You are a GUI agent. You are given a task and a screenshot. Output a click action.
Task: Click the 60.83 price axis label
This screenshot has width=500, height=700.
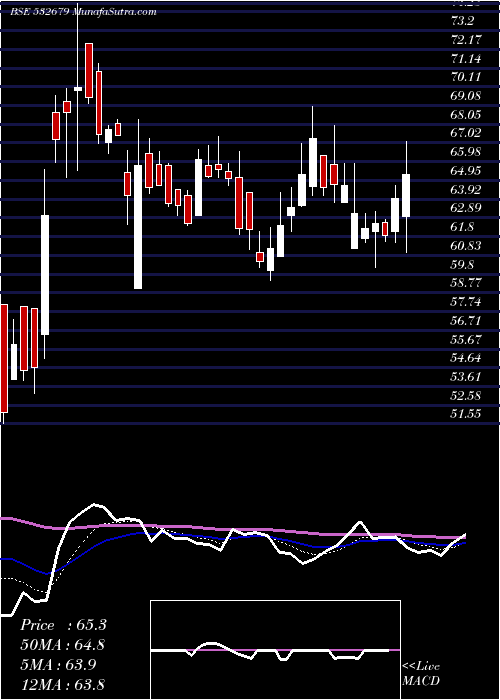click(466, 246)
